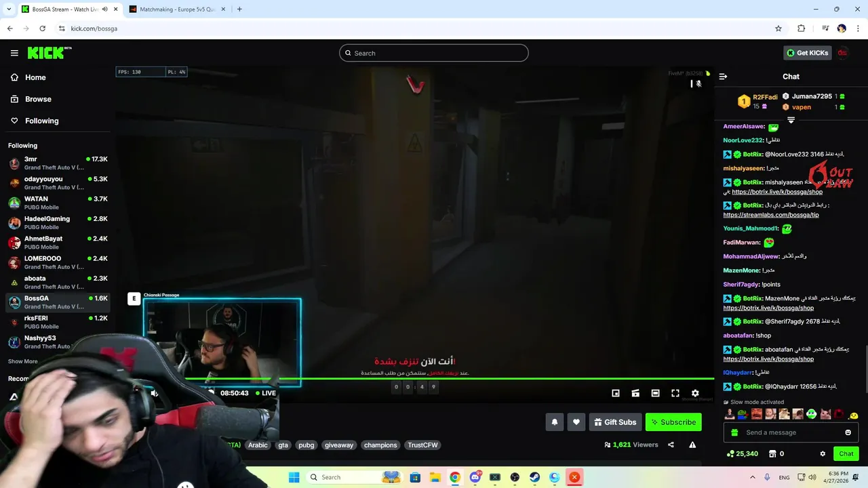Open WATAN channel in Following list
868x488 pixels.
pos(58,203)
